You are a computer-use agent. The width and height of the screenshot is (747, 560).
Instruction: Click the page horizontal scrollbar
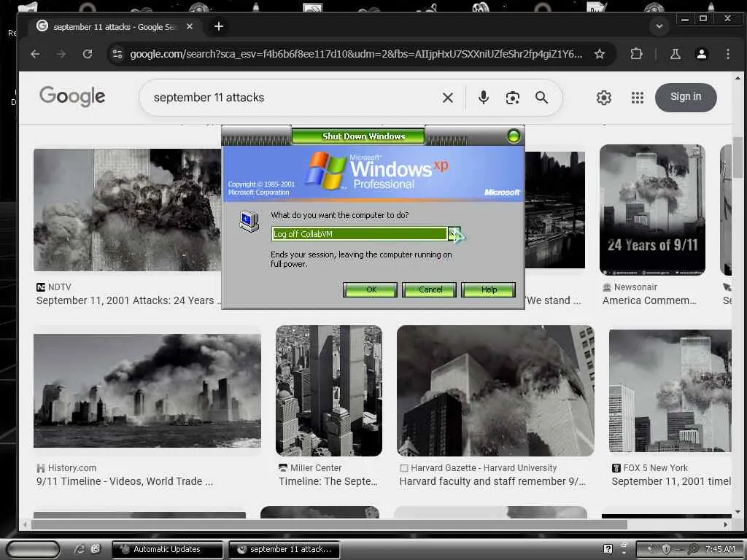pos(329,524)
